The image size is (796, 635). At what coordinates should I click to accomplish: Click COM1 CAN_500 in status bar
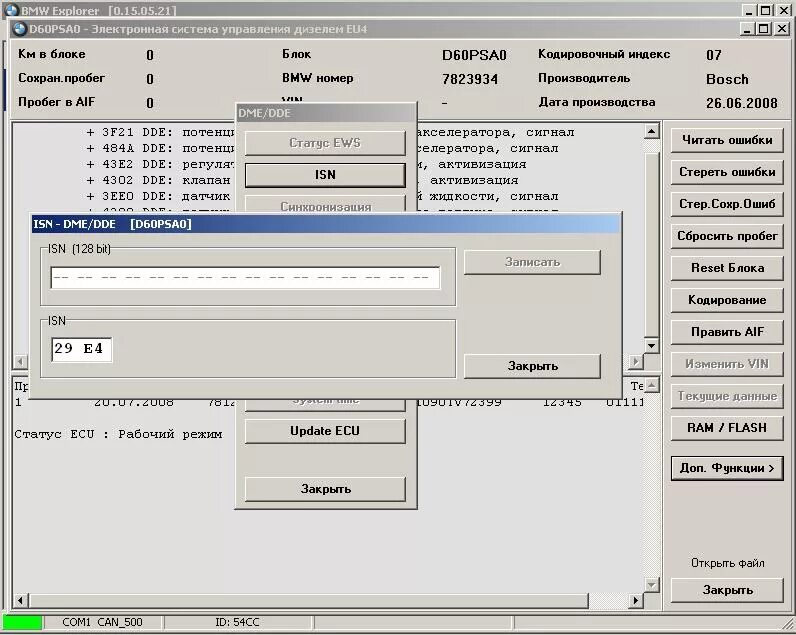pos(102,622)
